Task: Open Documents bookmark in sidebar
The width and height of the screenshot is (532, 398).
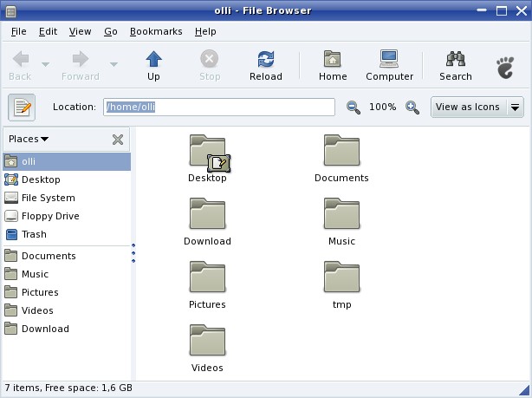Action: [x=67, y=256]
